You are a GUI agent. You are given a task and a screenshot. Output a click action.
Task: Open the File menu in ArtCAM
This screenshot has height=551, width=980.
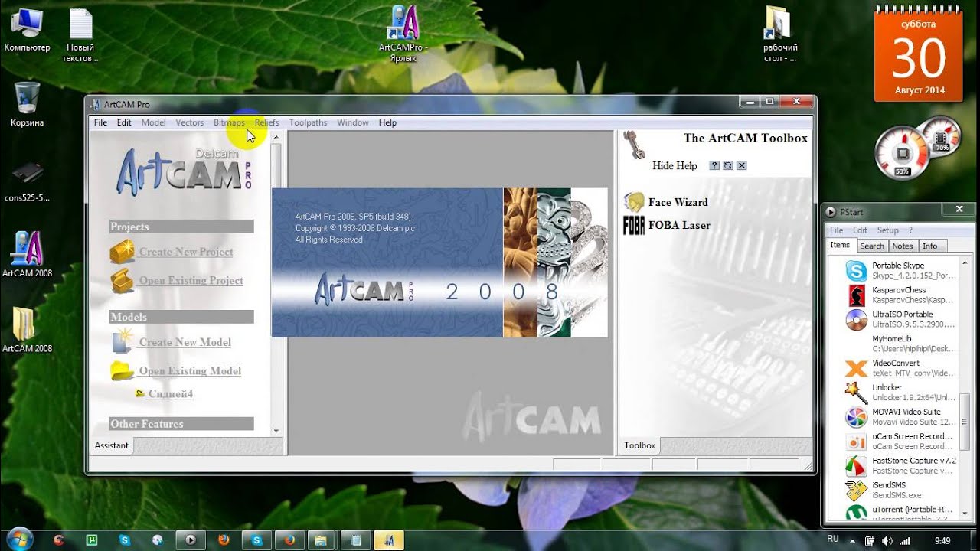[x=100, y=122]
